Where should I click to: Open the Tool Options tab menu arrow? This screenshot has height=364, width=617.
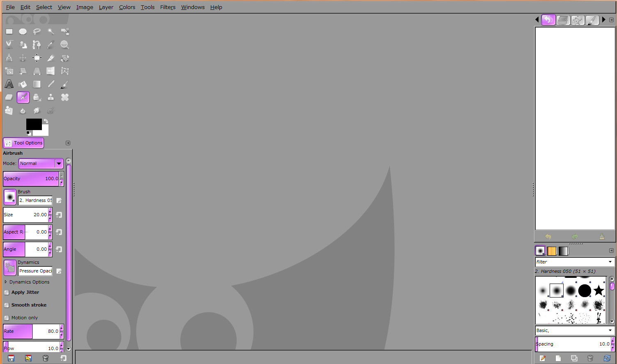68,143
